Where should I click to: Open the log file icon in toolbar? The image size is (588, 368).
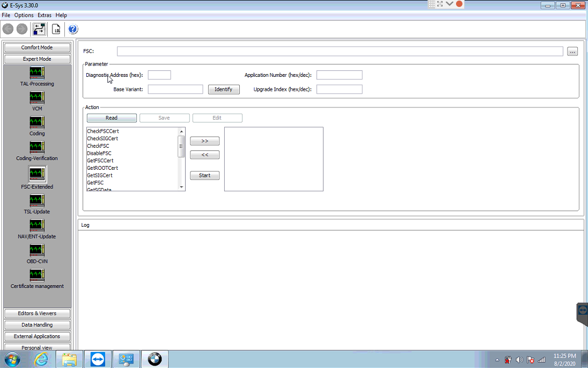(x=56, y=29)
